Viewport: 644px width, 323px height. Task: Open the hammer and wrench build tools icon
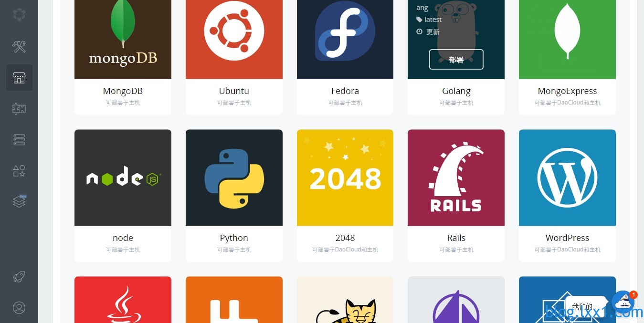click(19, 46)
